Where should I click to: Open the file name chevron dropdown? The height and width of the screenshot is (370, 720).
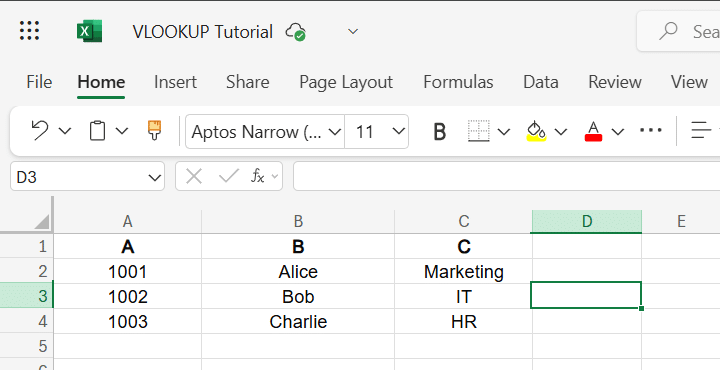point(353,32)
